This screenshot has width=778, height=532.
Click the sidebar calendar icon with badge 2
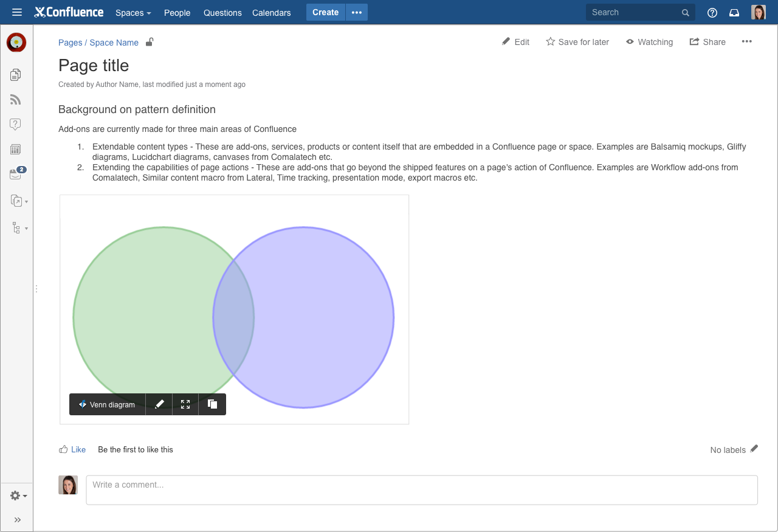coord(16,174)
